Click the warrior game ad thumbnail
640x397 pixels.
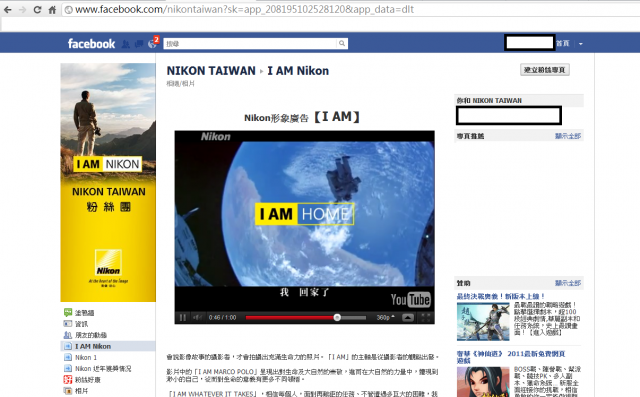coord(483,322)
